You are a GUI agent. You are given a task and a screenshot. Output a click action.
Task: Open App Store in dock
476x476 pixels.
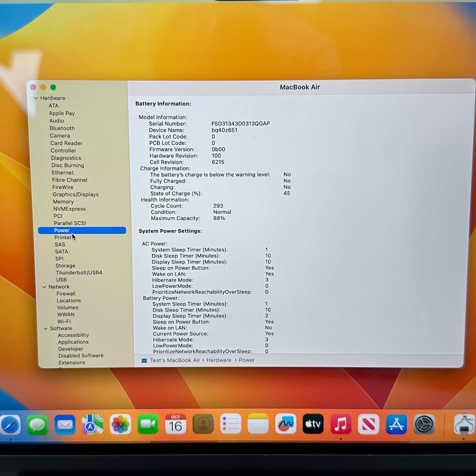tap(396, 424)
